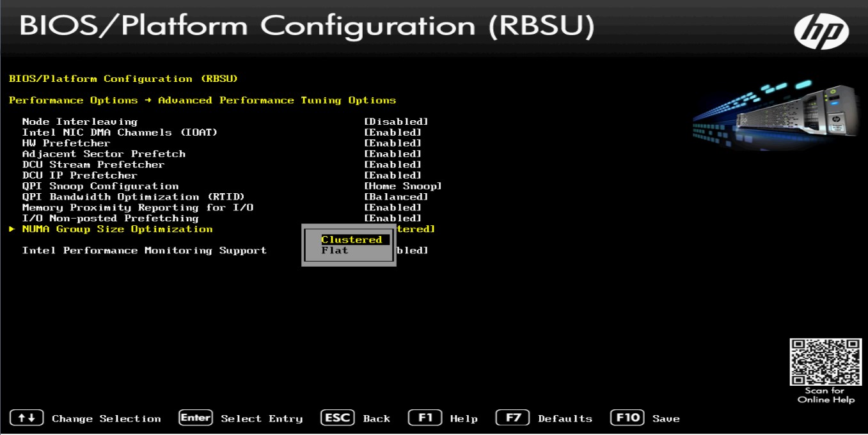
Task: Click the up/down arrows Change Selection icon
Action: [27, 418]
